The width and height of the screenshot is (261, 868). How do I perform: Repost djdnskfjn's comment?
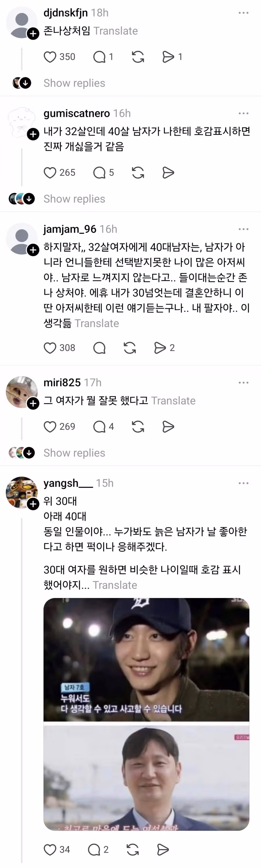coord(137,57)
